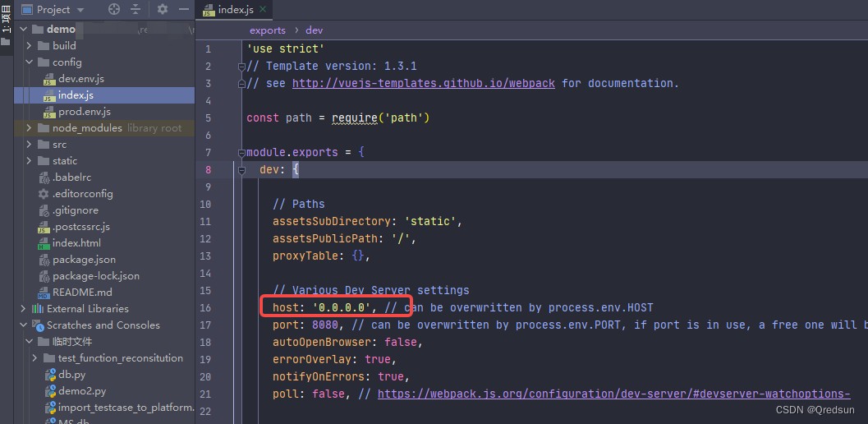The image size is (868, 424).
Task: Open the vuejs-templates webpack documentation link
Action: tap(424, 83)
